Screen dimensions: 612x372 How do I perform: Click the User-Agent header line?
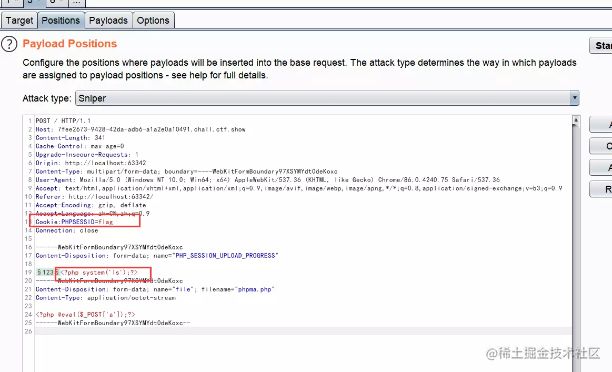coord(267,180)
